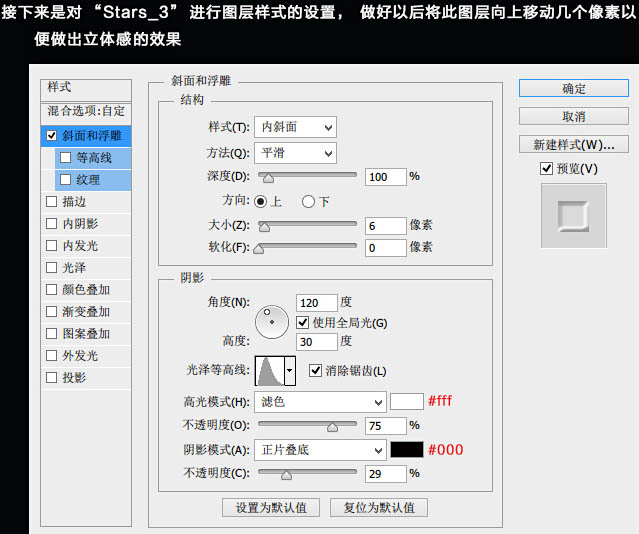This screenshot has width=639, height=534.
Task: Tick the 投影 checkbox
Action: (51, 377)
